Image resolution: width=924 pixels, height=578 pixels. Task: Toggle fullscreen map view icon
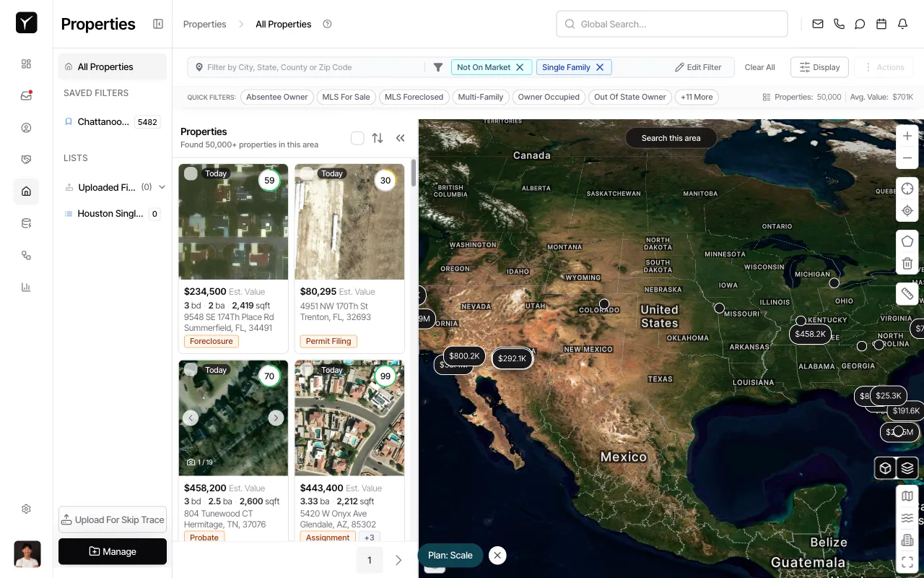[907, 562]
